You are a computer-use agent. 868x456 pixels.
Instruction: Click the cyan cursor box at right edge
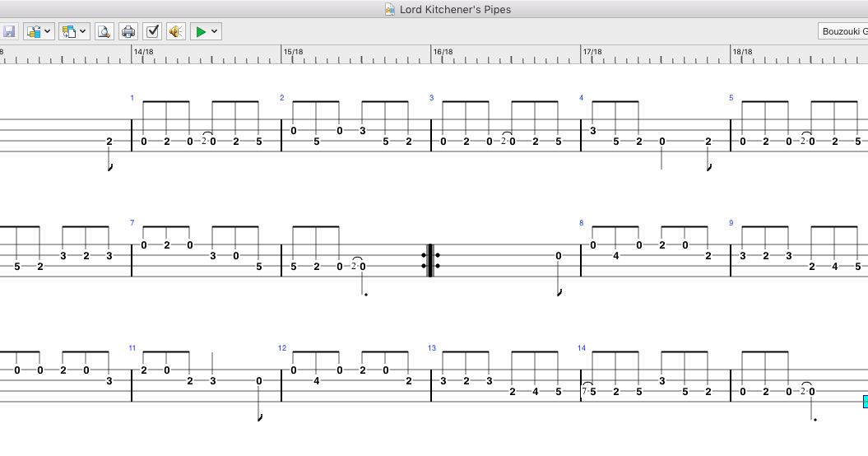866,401
